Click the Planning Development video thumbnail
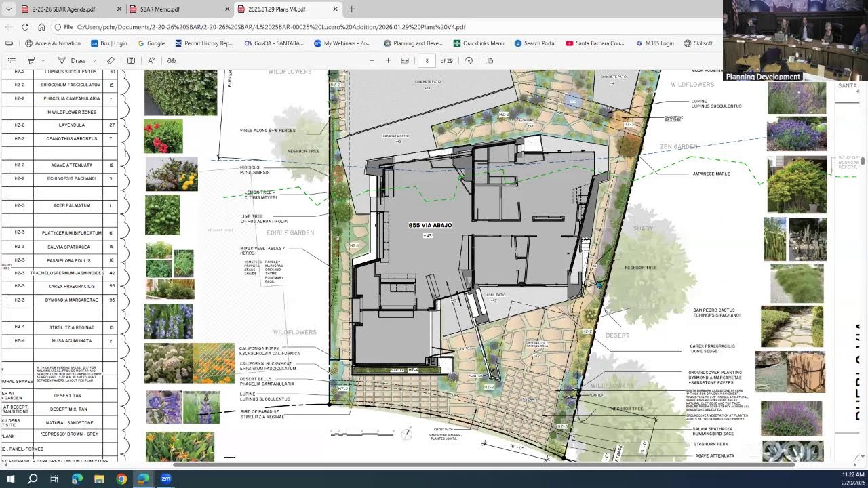This screenshot has width=868, height=488. pos(795,41)
